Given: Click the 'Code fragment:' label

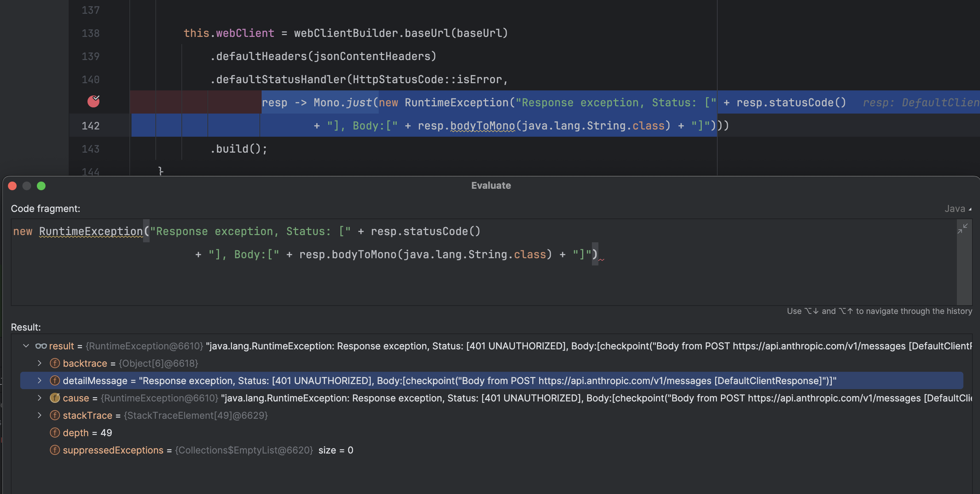Looking at the screenshot, I should tap(46, 209).
